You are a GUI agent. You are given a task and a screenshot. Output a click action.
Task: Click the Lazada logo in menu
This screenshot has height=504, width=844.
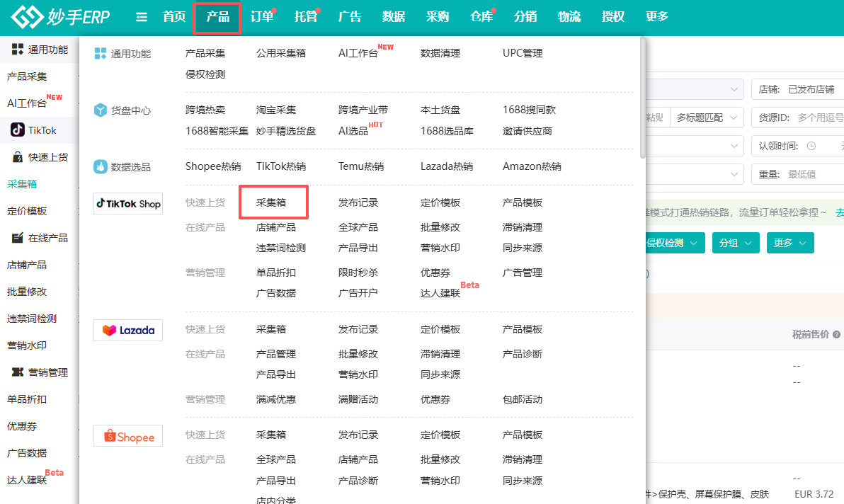click(x=128, y=331)
